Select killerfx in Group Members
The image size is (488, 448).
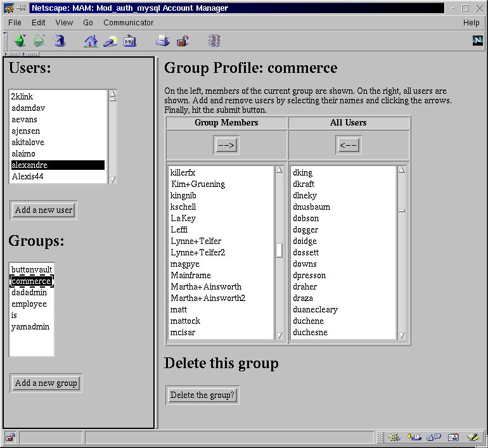[x=221, y=172]
